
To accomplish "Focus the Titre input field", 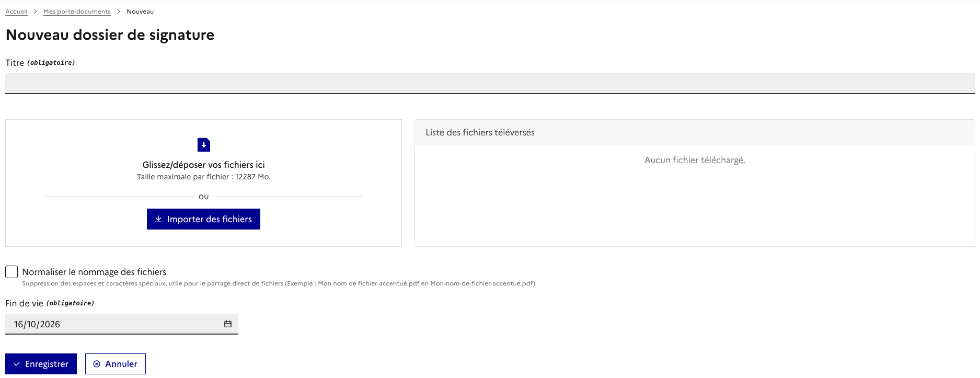I will coord(490,84).
